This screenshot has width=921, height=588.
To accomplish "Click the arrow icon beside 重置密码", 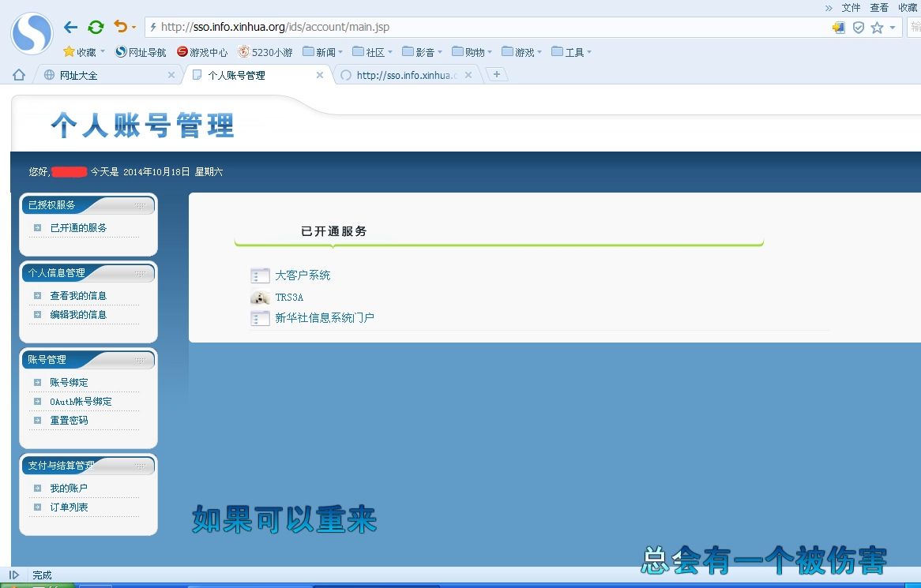I will pos(38,420).
